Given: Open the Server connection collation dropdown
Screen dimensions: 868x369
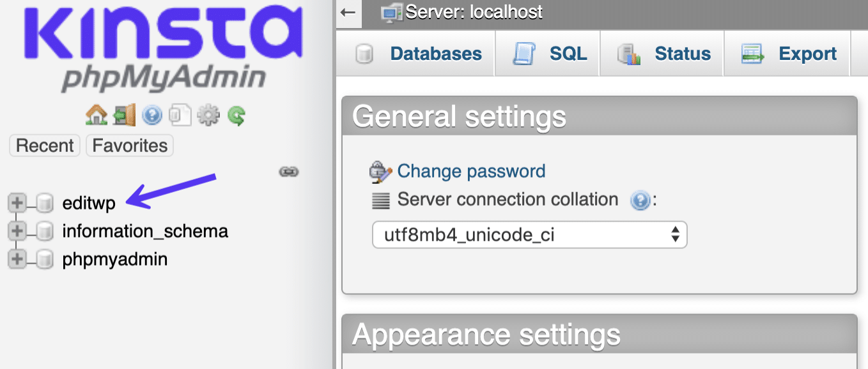Looking at the screenshot, I should 529,235.
